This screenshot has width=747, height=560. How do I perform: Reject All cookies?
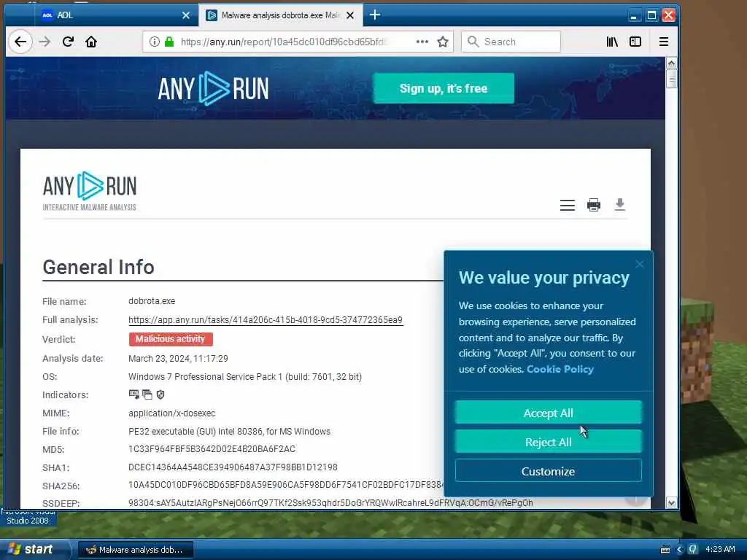tap(549, 442)
